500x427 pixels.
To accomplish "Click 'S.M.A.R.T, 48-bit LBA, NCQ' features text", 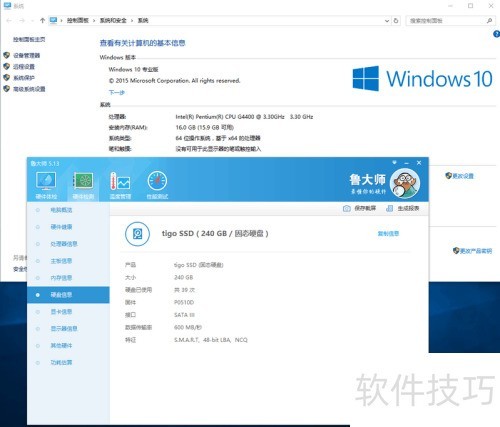I will pyautogui.click(x=211, y=340).
